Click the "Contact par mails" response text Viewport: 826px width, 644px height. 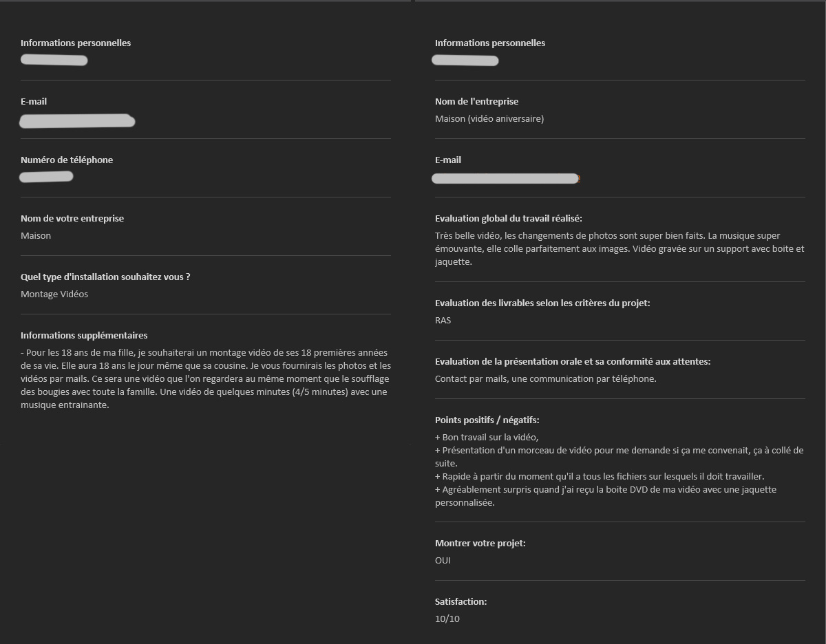tap(545, 379)
